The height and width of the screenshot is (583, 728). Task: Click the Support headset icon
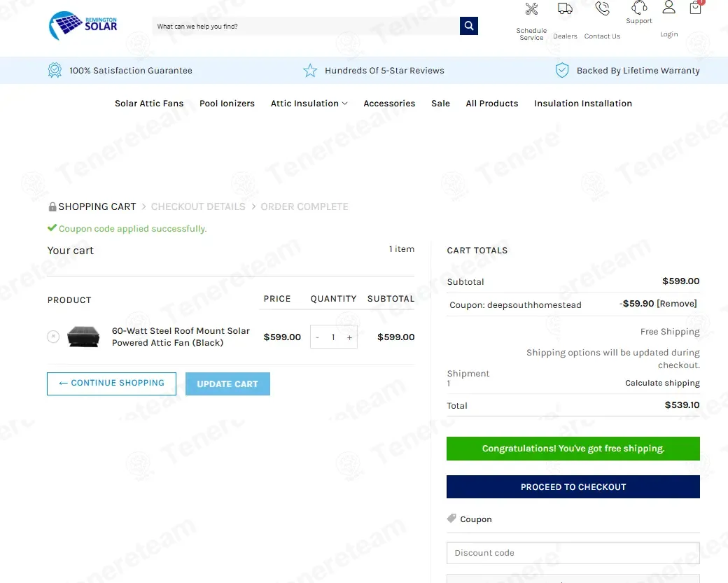tap(639, 8)
